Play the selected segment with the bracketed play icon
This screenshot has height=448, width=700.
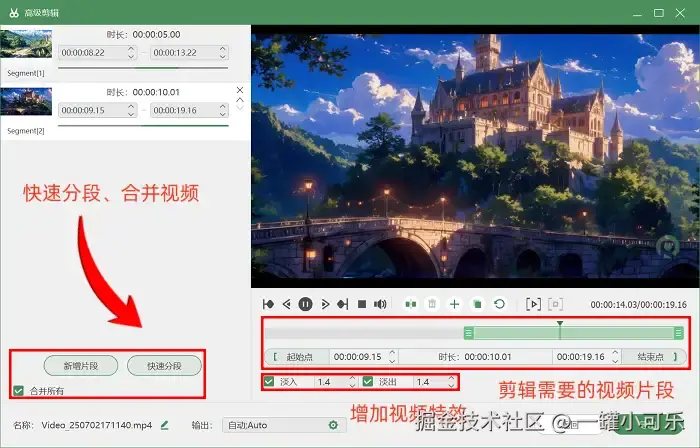[533, 304]
